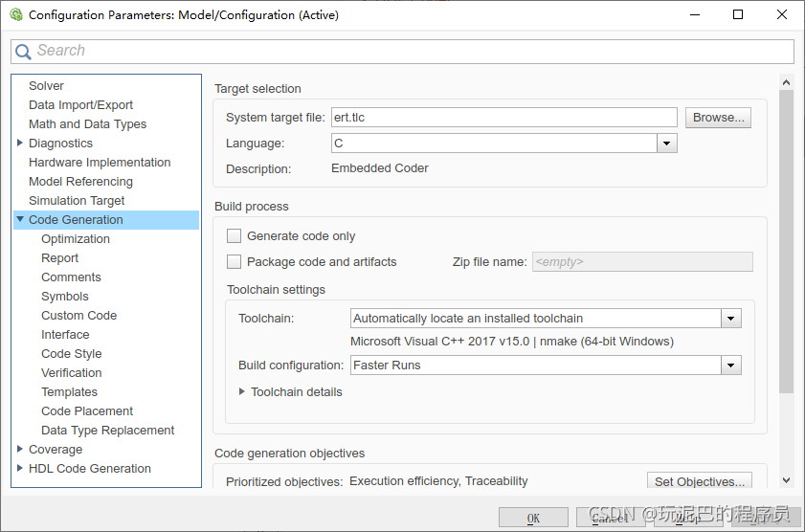Select Interface under Code Generation
This screenshot has width=805, height=532.
(x=65, y=335)
